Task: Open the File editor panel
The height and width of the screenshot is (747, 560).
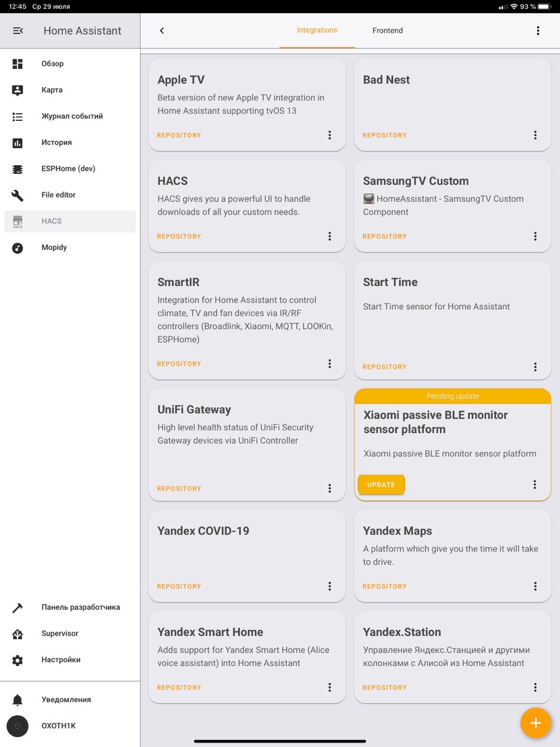Action: pyautogui.click(x=70, y=195)
